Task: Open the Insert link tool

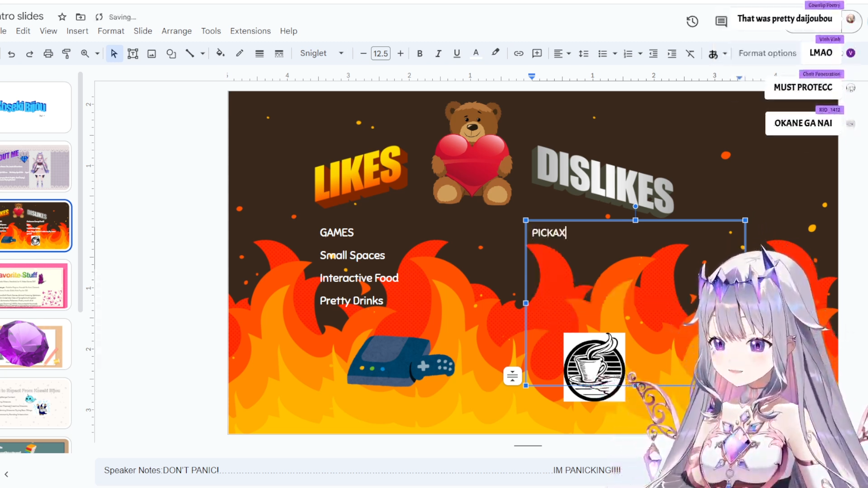Action: pos(519,53)
